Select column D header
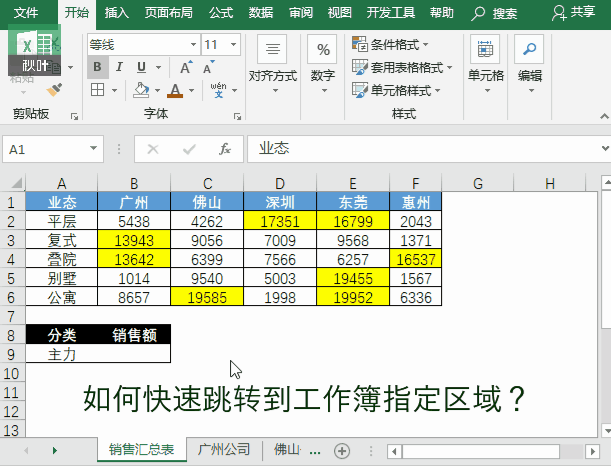This screenshot has height=466, width=611. click(x=280, y=183)
